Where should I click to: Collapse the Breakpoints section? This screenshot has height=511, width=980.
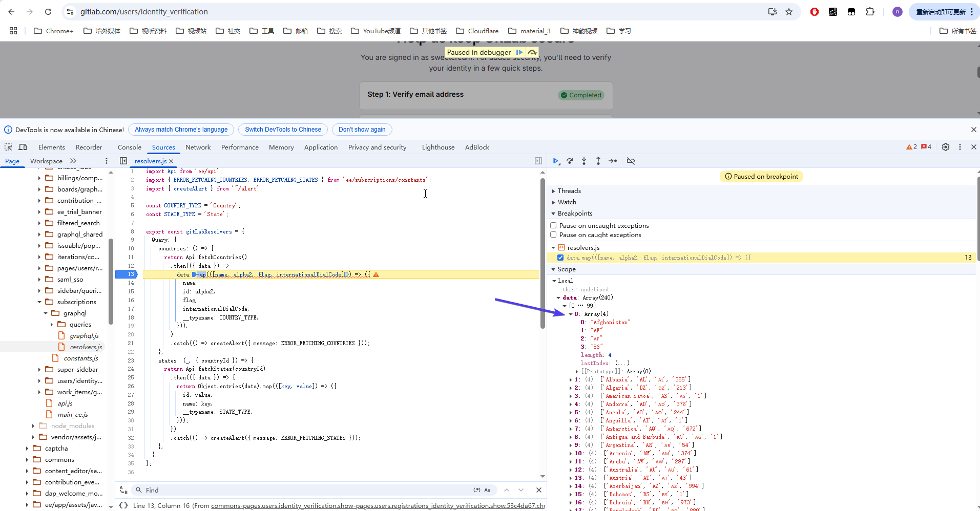pyautogui.click(x=553, y=214)
